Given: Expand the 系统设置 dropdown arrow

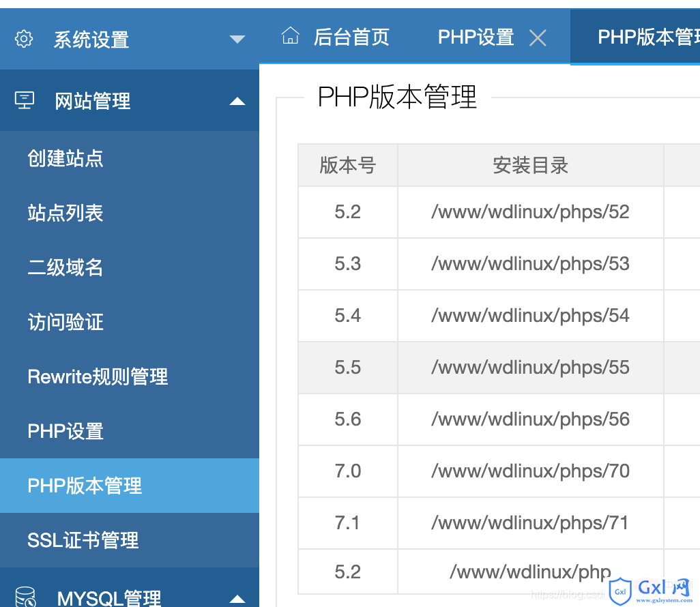Looking at the screenshot, I should click(237, 40).
